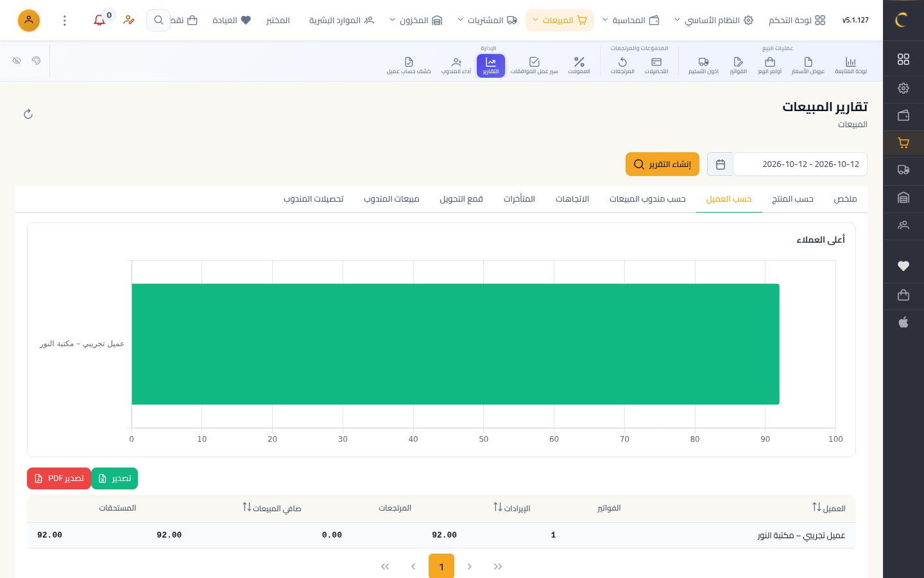Expand the المبيعات top menu dropdown

click(x=560, y=21)
